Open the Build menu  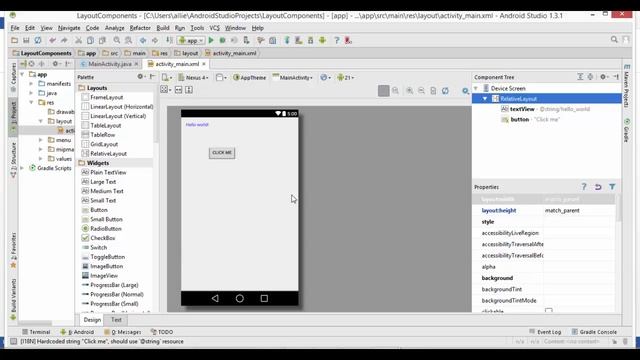click(163, 28)
